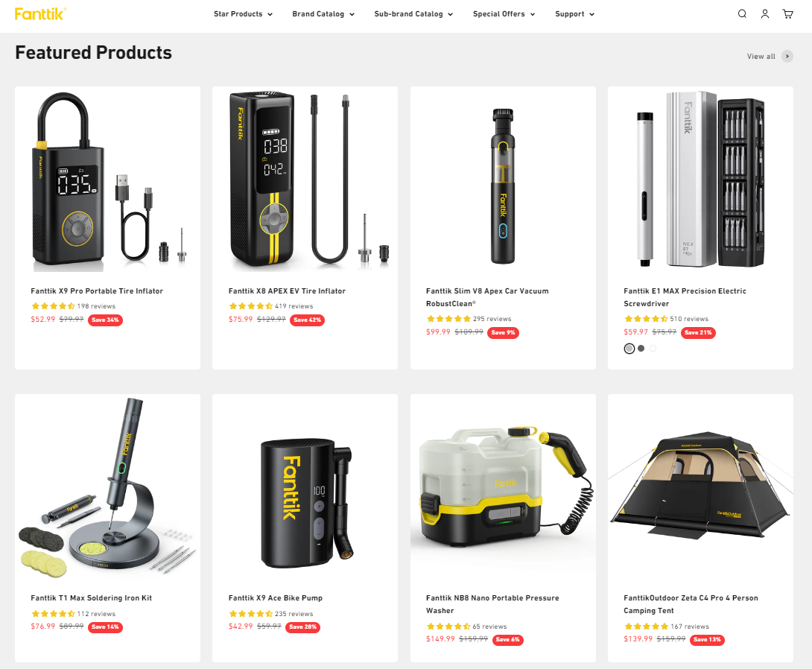The height and width of the screenshot is (669, 812).
Task: Select the silver color swatch for E1 MAX
Action: click(629, 349)
